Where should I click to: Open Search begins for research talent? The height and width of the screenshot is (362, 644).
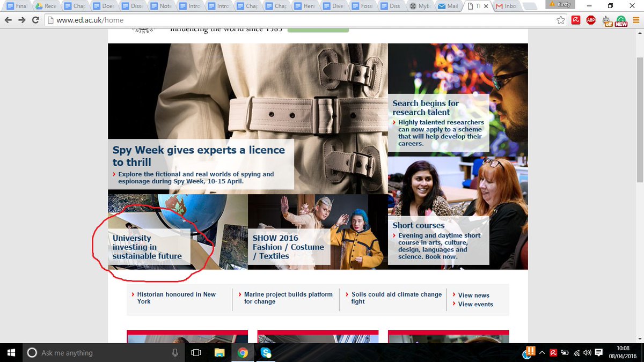(x=426, y=108)
